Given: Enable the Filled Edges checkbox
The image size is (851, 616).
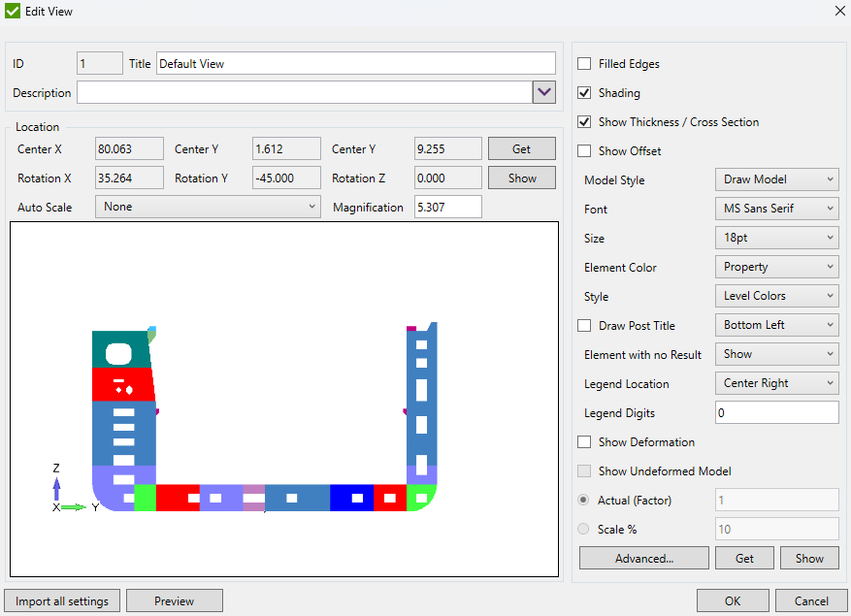Looking at the screenshot, I should click(x=583, y=64).
